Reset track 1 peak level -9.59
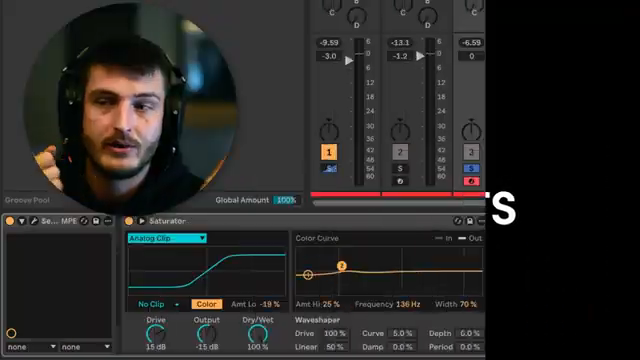The width and height of the screenshot is (640, 360). tap(329, 42)
